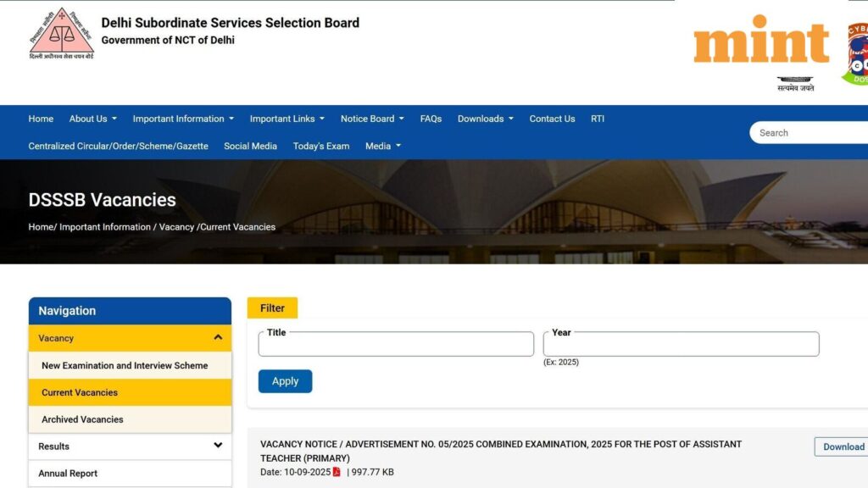
Task: Open New Examination and Interview Scheme
Action: [x=124, y=365]
